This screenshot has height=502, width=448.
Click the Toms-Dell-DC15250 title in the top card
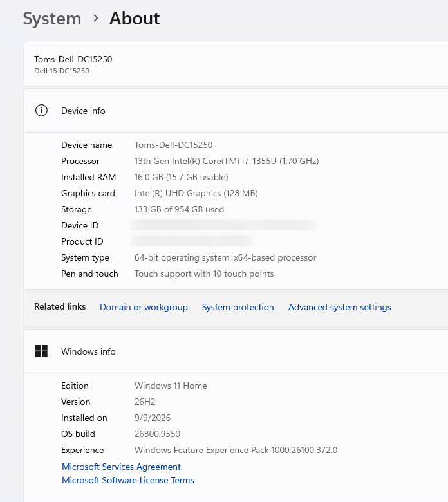pyautogui.click(x=73, y=59)
